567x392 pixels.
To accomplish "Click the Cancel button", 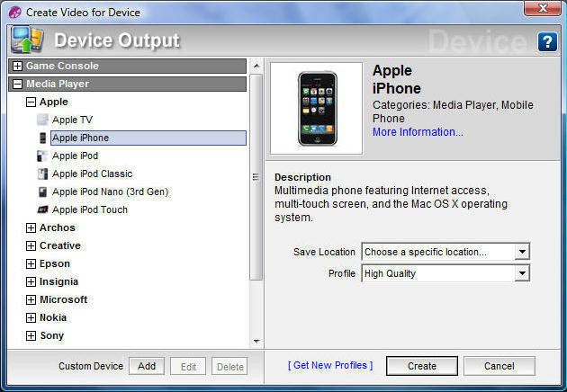I will click(x=499, y=366).
